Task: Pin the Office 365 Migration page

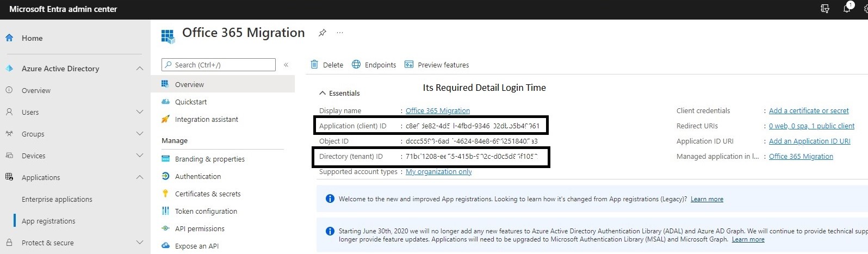Action: [x=322, y=33]
